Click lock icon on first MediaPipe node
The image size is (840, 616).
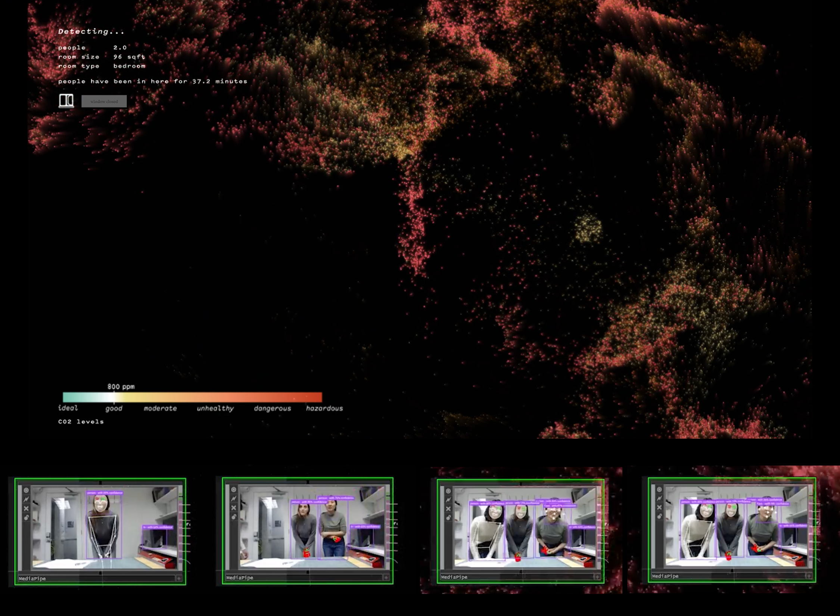click(x=26, y=517)
